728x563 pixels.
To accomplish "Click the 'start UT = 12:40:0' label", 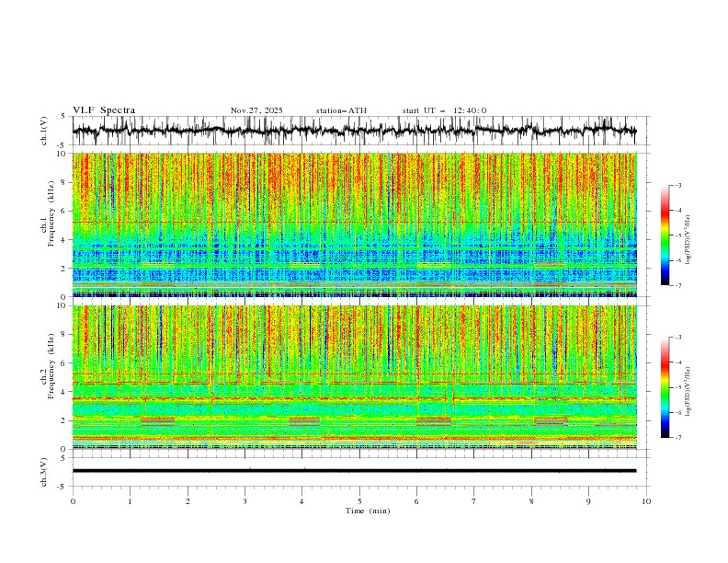I will pyautogui.click(x=444, y=110).
